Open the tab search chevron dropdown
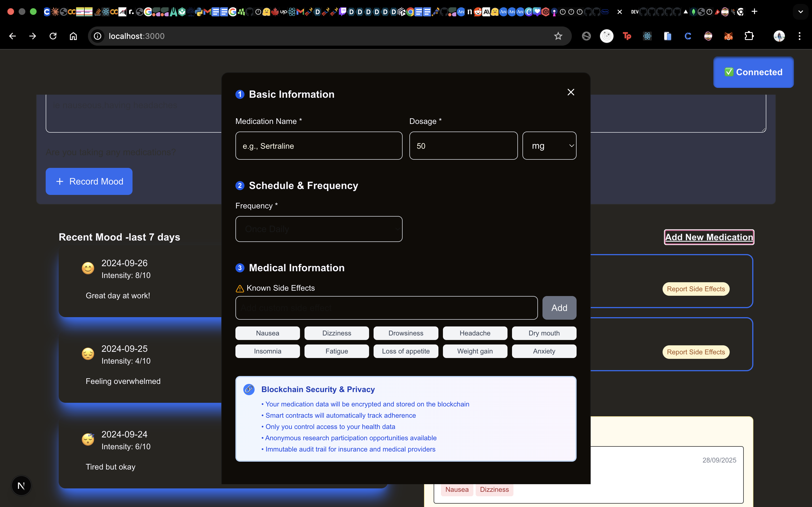 click(801, 12)
